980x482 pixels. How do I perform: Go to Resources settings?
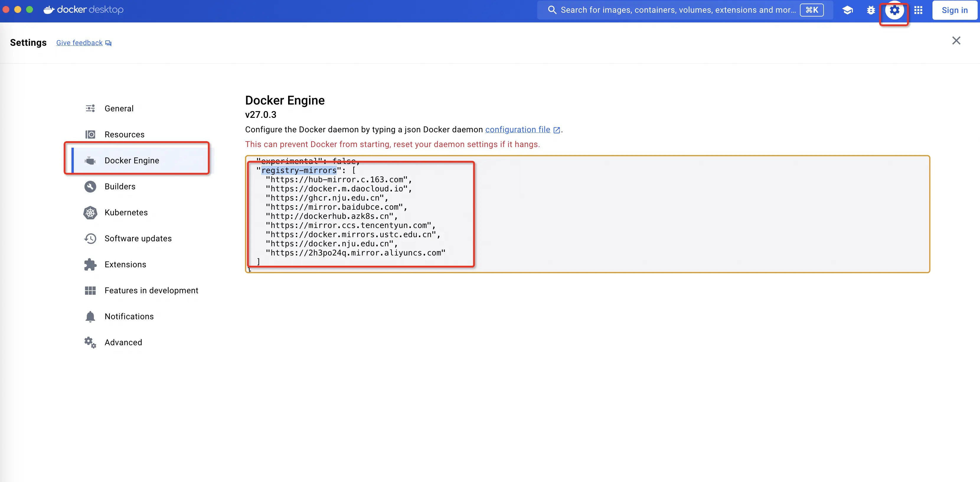[x=124, y=134]
